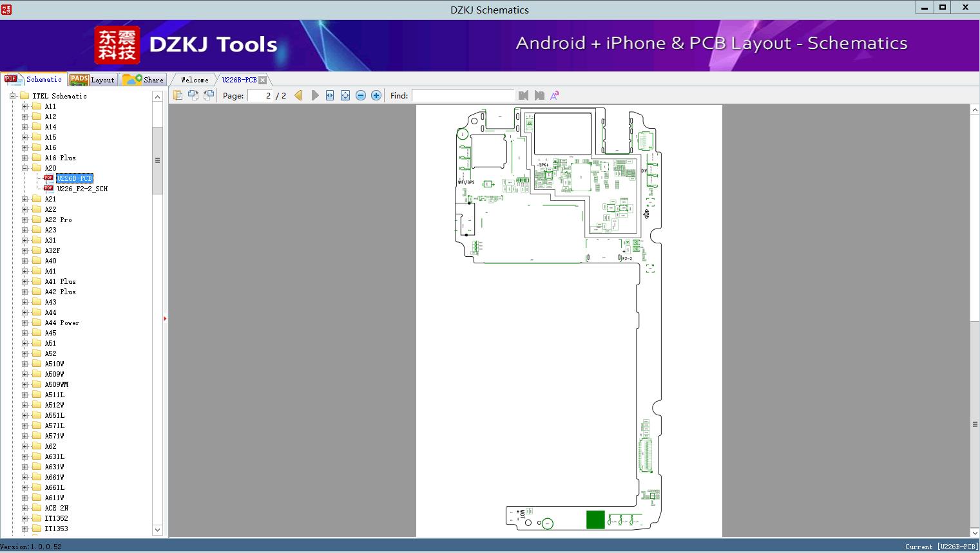Image resolution: width=980 pixels, height=553 pixels.
Task: Click the U226_F2-2_SCH PDF file icon
Action: [x=49, y=189]
